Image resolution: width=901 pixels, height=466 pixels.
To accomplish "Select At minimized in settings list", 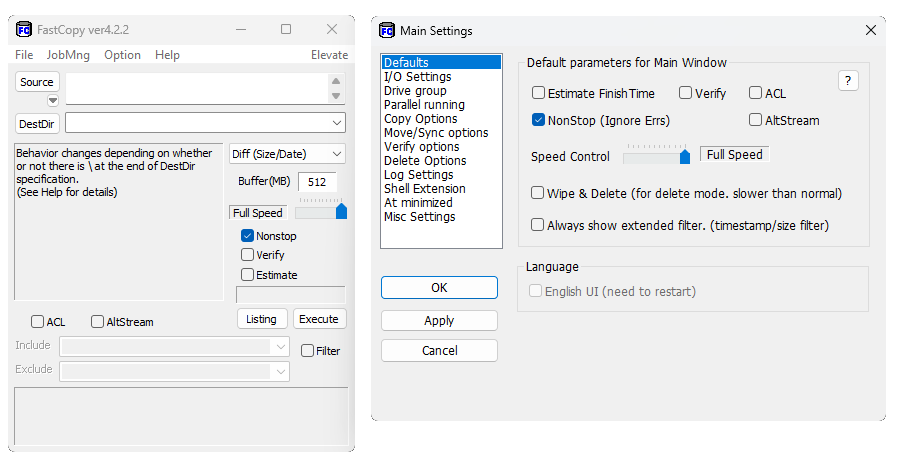I will click(441, 202).
